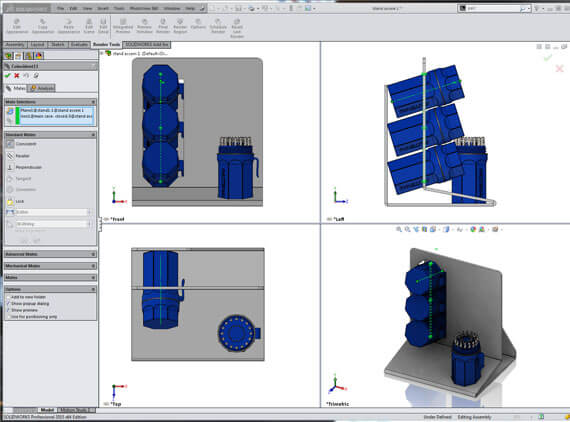Select the Lock mate type

coord(15,201)
